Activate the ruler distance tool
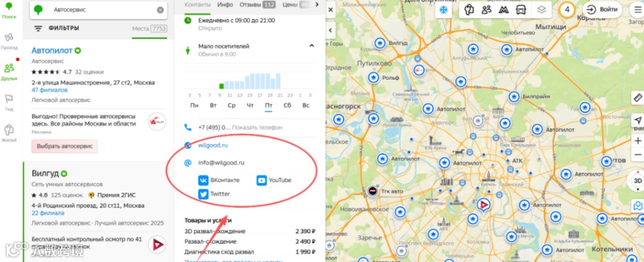 638,98
